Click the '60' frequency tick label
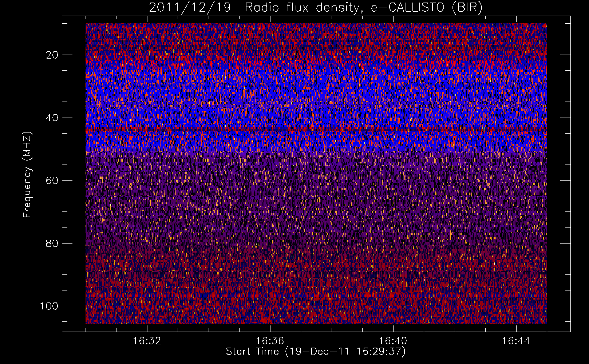589x364 pixels. (52, 181)
